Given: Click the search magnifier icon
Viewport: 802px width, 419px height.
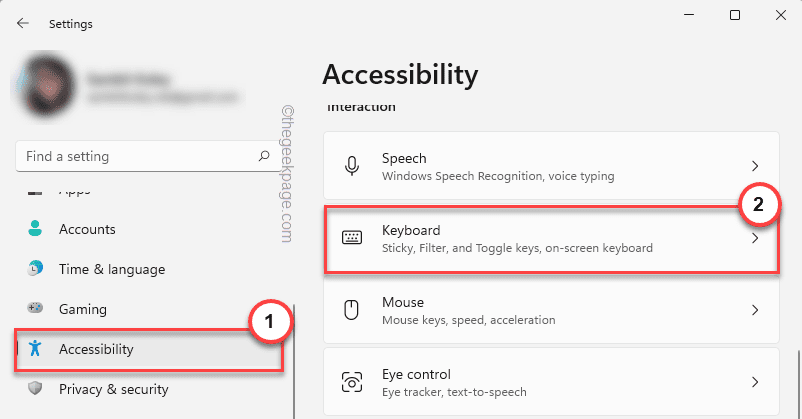Looking at the screenshot, I should coord(264,156).
